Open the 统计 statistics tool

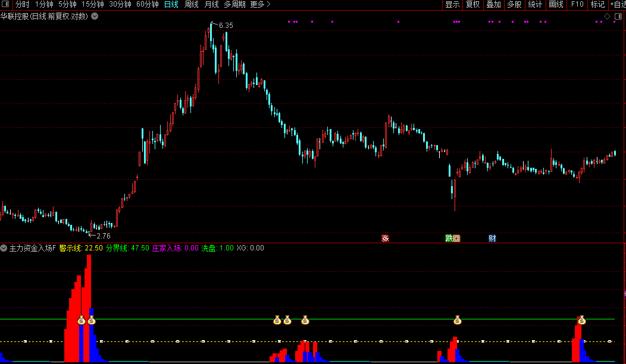click(536, 4)
